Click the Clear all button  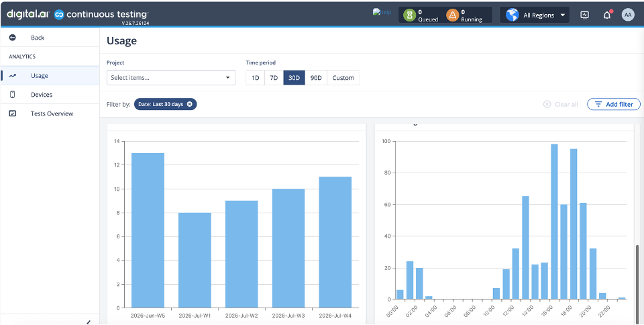pos(561,104)
